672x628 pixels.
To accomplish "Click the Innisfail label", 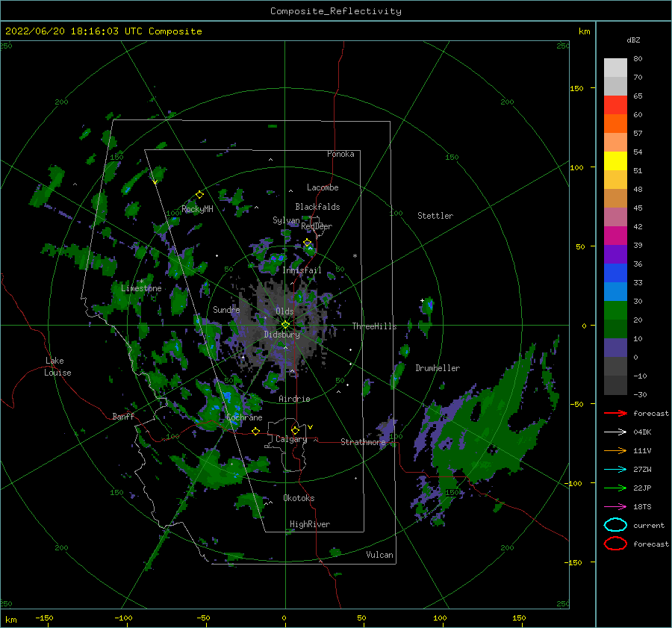I will point(302,270).
